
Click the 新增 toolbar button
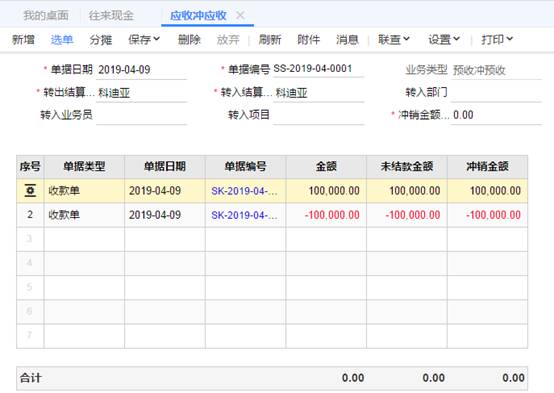(23, 39)
